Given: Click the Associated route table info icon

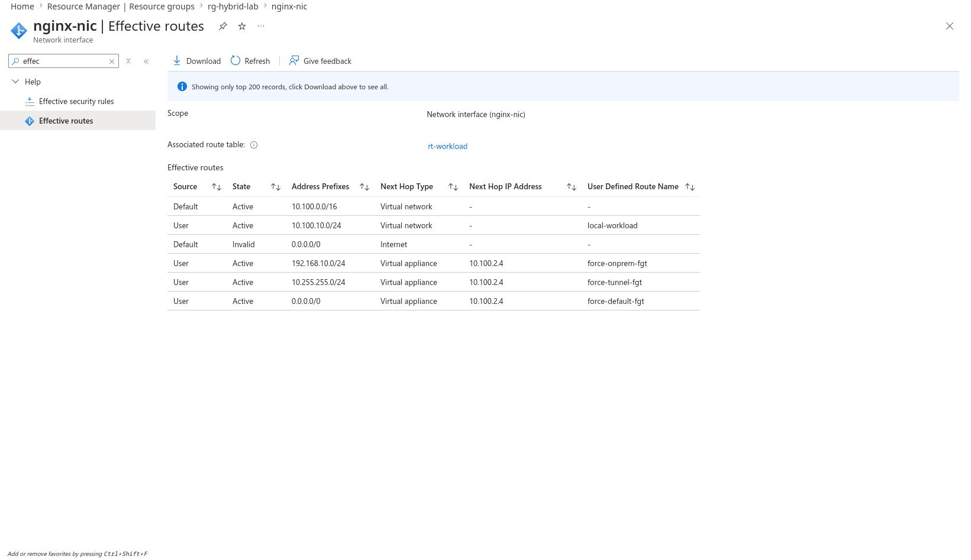Looking at the screenshot, I should tap(254, 145).
